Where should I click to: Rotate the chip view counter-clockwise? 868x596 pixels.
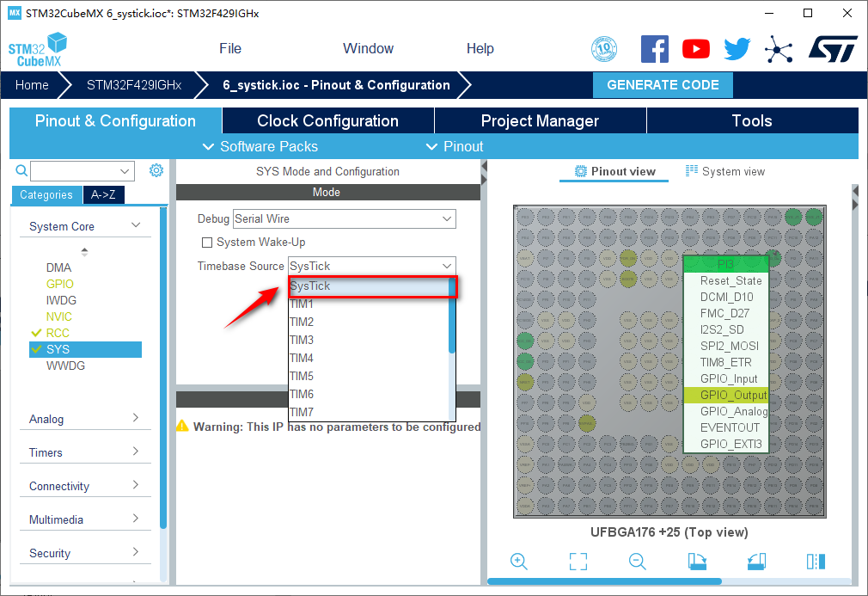pos(756,562)
